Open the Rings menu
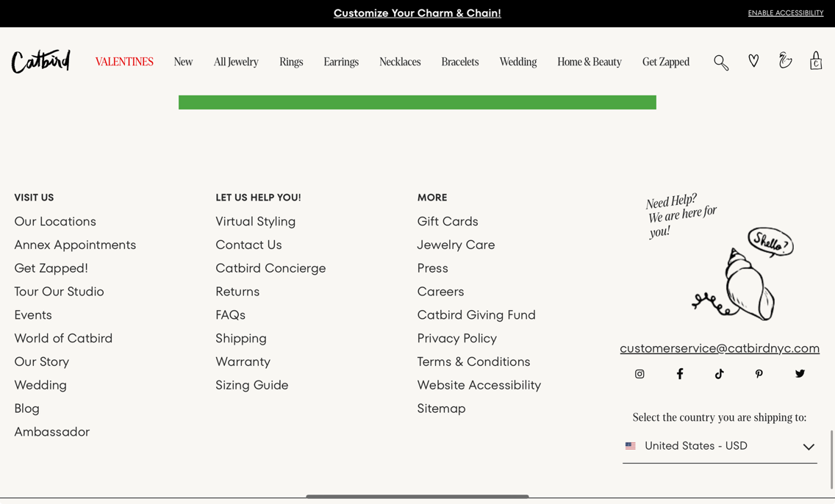 pos(291,62)
